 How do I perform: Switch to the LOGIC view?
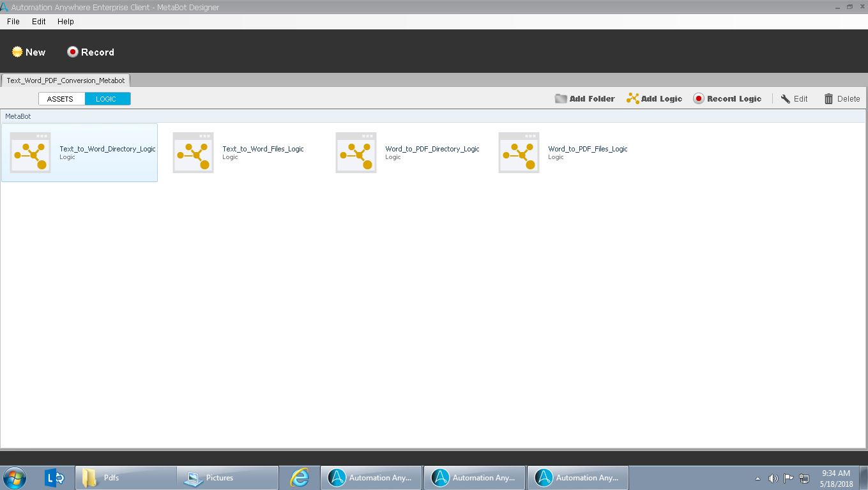pos(107,99)
